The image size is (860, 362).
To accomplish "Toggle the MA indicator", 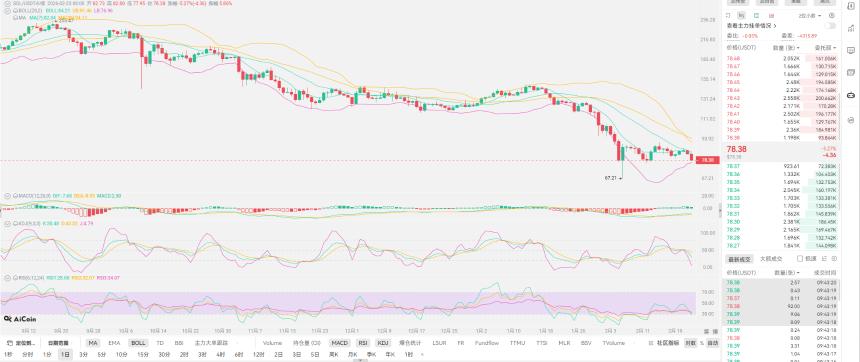I will click(x=93, y=343).
